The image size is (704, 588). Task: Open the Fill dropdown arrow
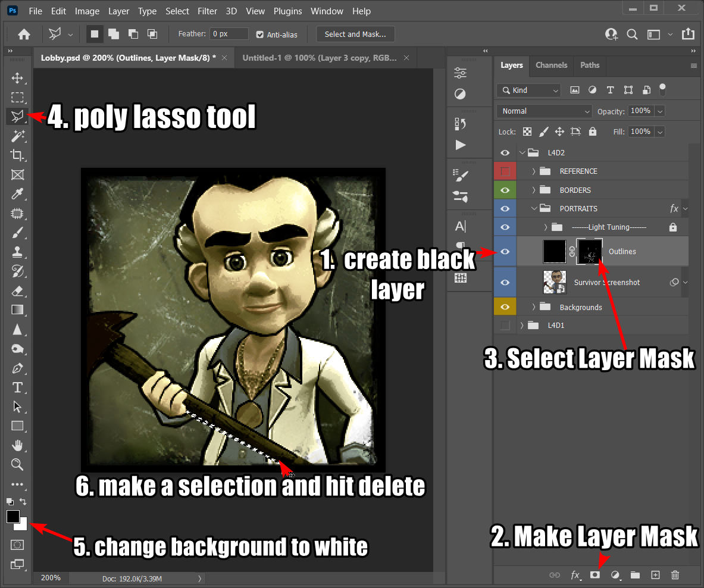(x=660, y=132)
